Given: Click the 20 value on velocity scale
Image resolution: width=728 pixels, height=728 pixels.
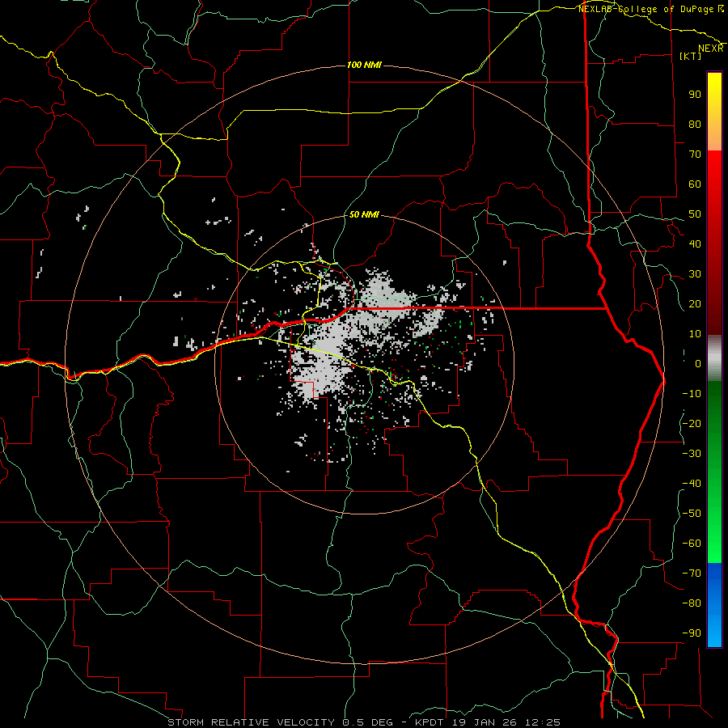Looking at the screenshot, I should [695, 303].
